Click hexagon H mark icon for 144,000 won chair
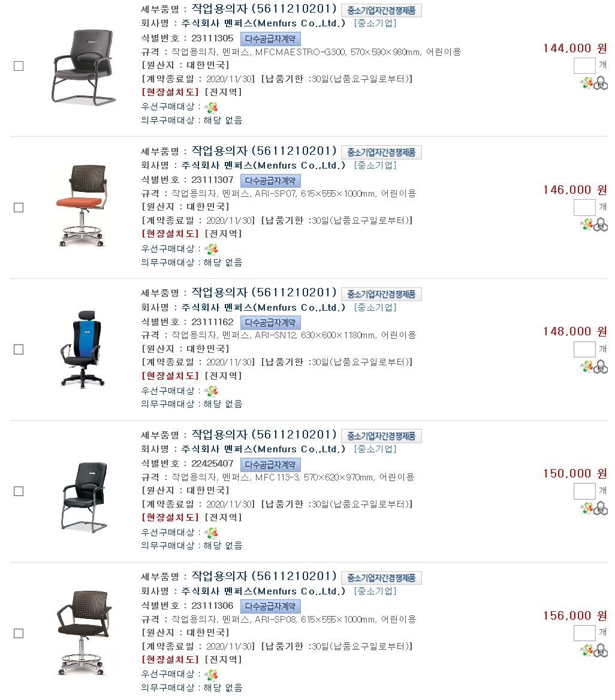615x700 pixels. (601, 83)
